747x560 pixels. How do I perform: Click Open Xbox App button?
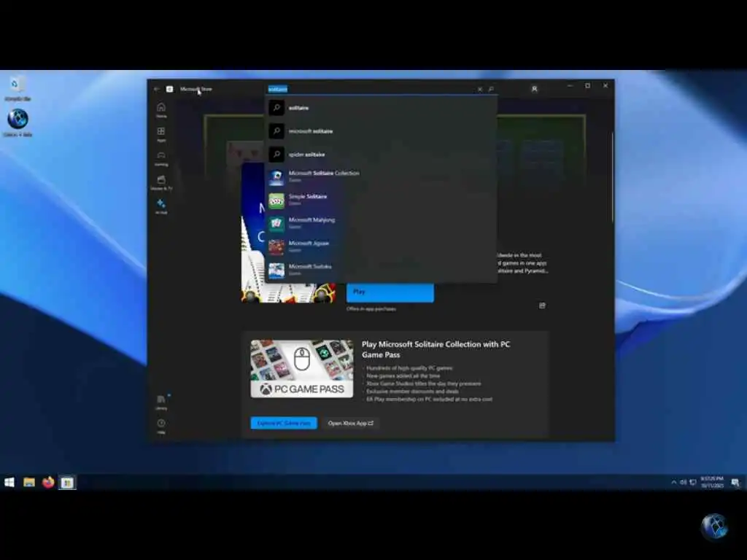[x=351, y=423]
